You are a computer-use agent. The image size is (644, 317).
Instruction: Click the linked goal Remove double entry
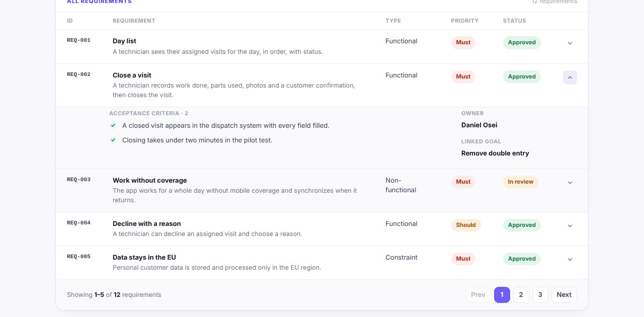495,153
